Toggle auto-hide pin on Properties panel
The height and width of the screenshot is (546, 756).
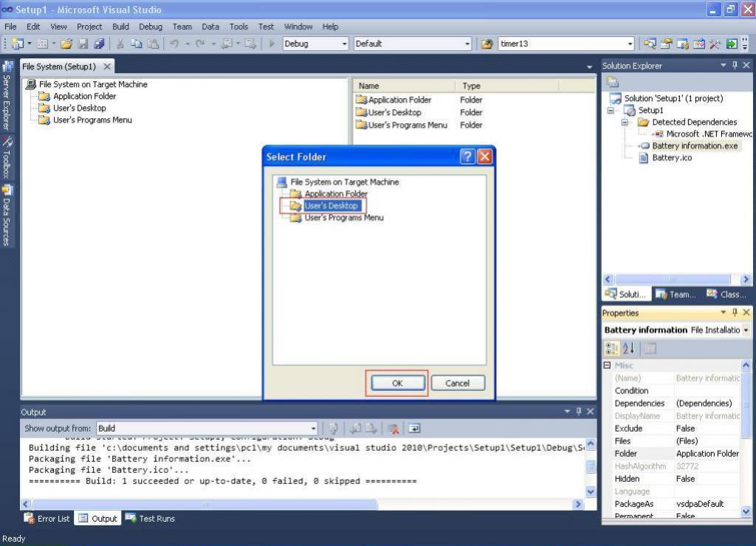tap(735, 312)
